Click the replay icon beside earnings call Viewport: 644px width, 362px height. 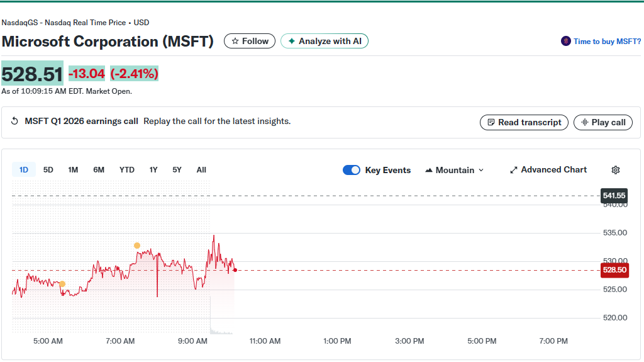(x=14, y=121)
